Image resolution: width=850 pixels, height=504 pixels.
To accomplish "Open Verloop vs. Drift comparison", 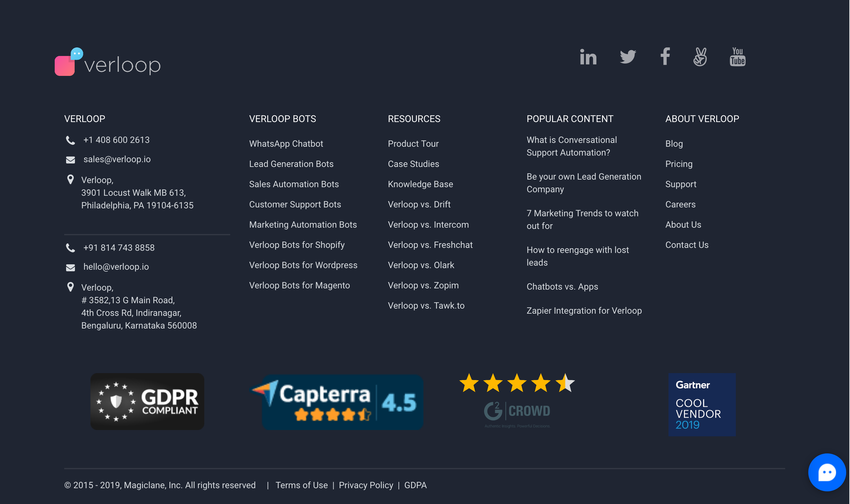I will (419, 205).
